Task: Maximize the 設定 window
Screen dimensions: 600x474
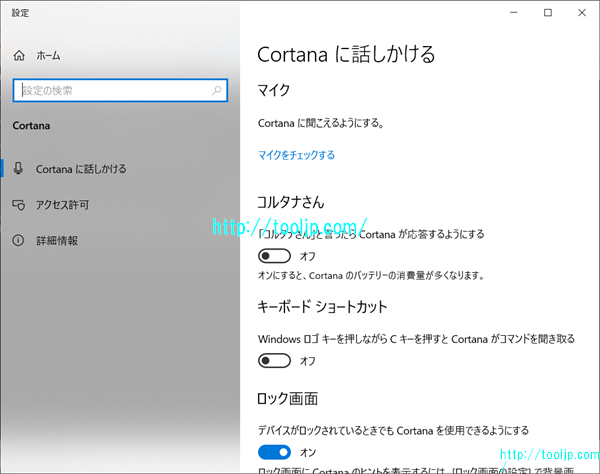Action: [x=548, y=13]
